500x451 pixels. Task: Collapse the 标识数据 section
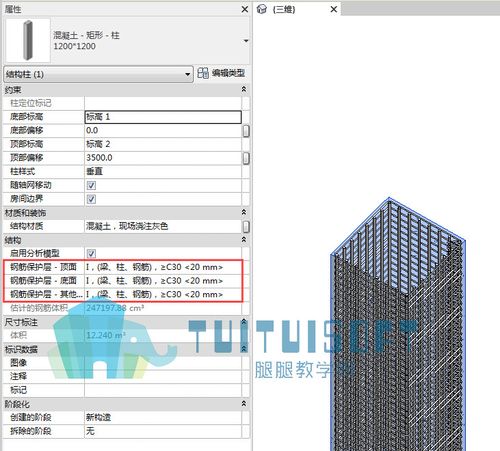(x=244, y=349)
